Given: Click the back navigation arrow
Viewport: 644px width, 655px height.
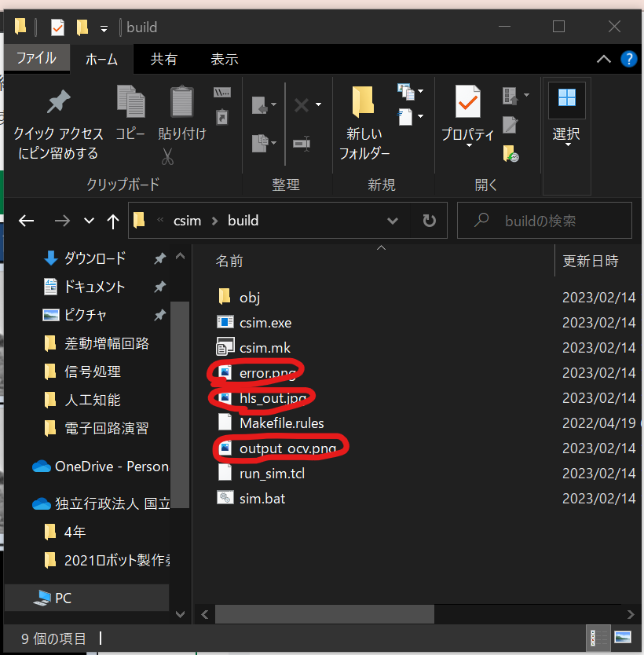Looking at the screenshot, I should tap(26, 221).
